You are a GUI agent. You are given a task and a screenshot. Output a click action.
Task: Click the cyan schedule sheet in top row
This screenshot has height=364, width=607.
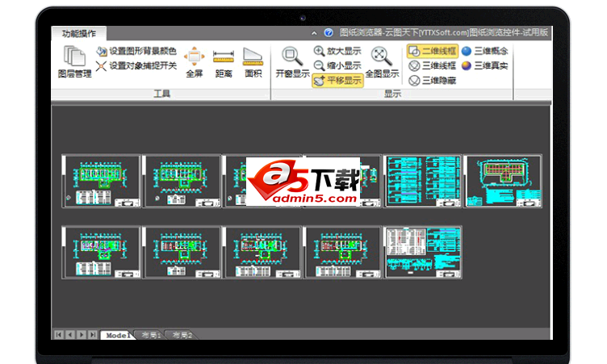[x=423, y=182]
